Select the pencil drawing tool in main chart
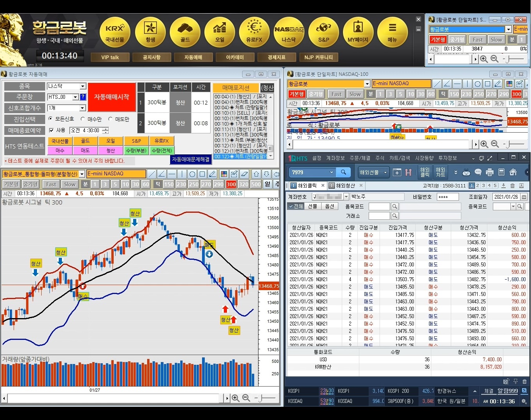Viewport: 531px width, 420px height. click(212, 174)
